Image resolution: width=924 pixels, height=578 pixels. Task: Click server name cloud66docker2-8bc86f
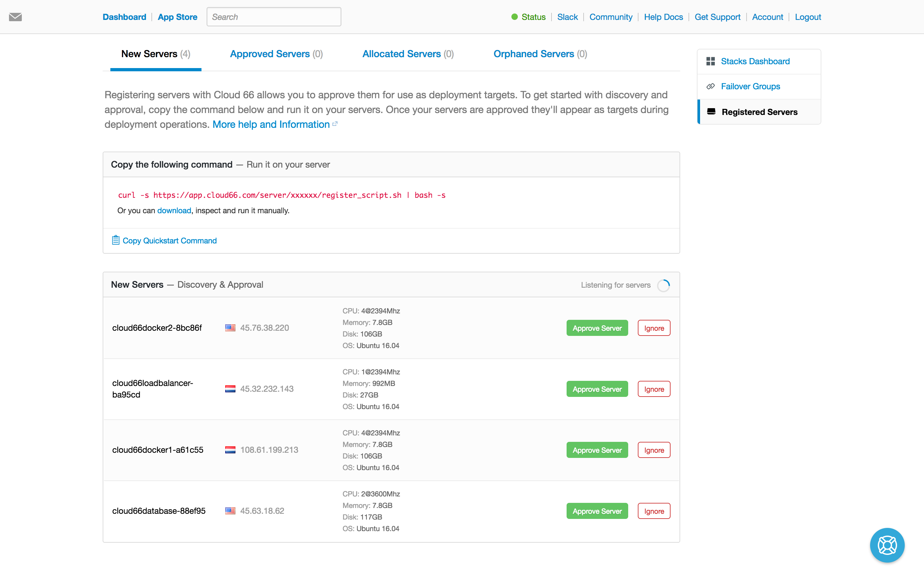click(157, 328)
